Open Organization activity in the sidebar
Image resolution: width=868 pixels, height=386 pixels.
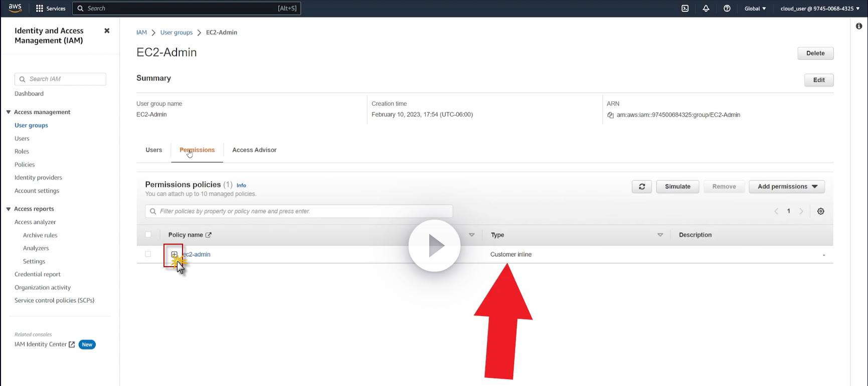(x=43, y=287)
